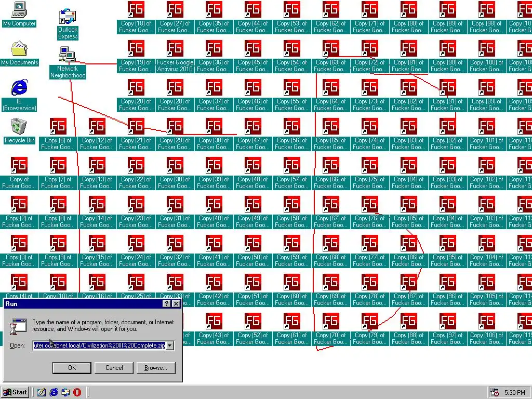Select the Copy (78) shortcut icon
The image size is (532, 399).
pos(369,291)
